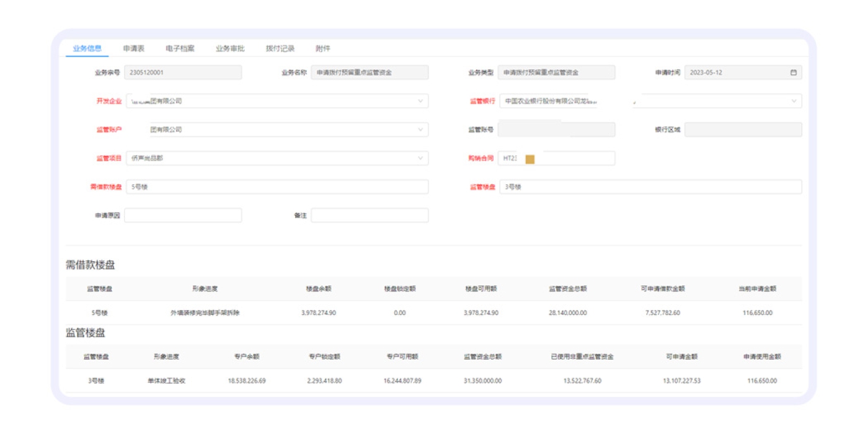The width and height of the screenshot is (868, 434).
Task: Click the 13,522,767.60 cell
Action: 582,381
